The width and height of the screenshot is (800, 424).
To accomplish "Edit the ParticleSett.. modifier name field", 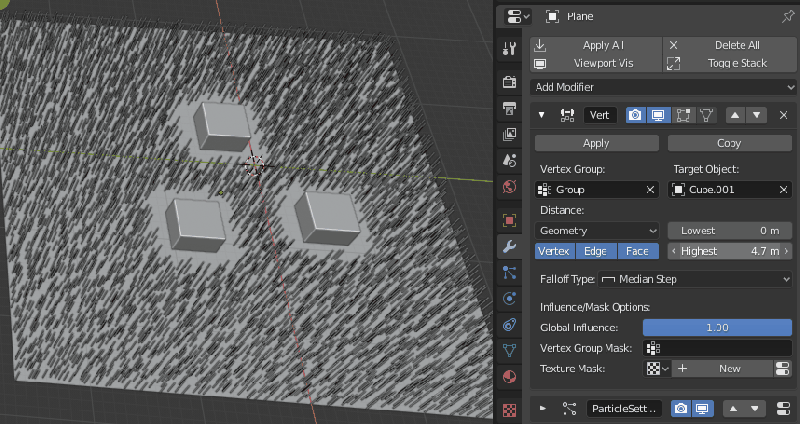I will (624, 409).
